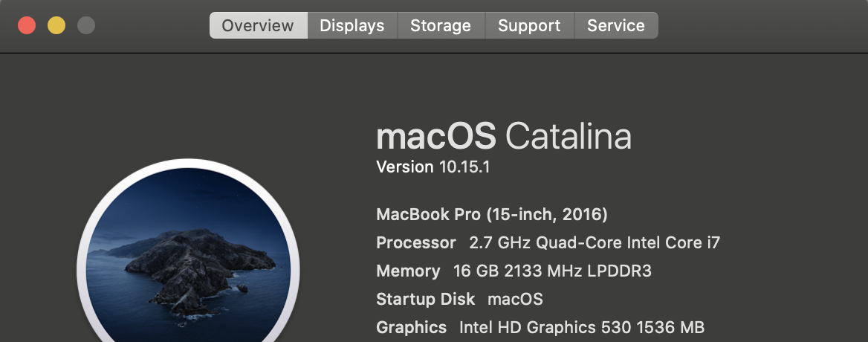Open the Storage tab

coord(441,25)
